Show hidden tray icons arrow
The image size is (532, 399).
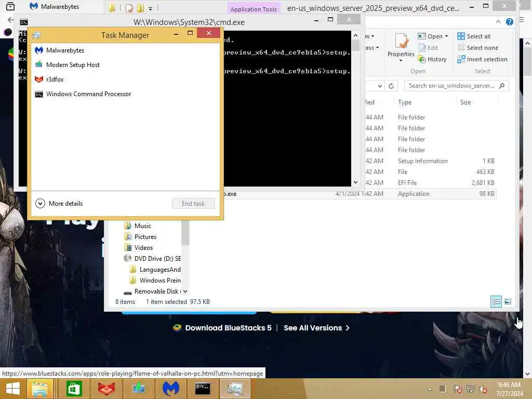430,389
